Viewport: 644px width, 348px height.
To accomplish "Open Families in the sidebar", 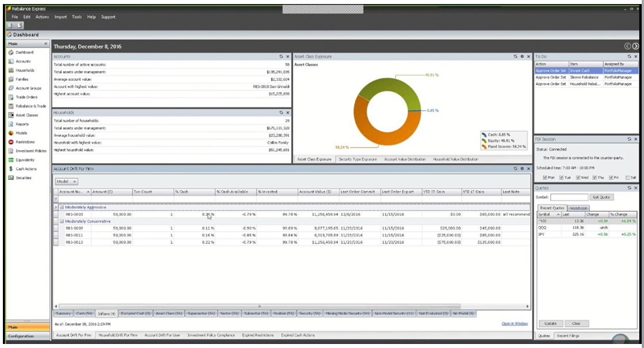I will click(x=22, y=80).
